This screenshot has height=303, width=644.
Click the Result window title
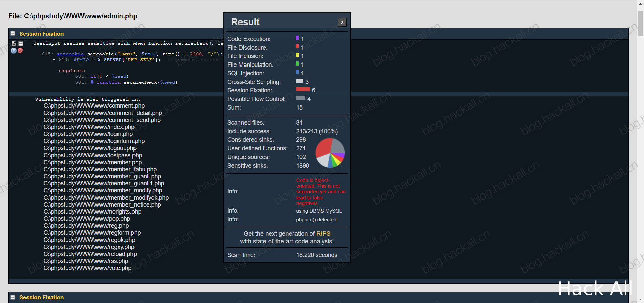[245, 22]
